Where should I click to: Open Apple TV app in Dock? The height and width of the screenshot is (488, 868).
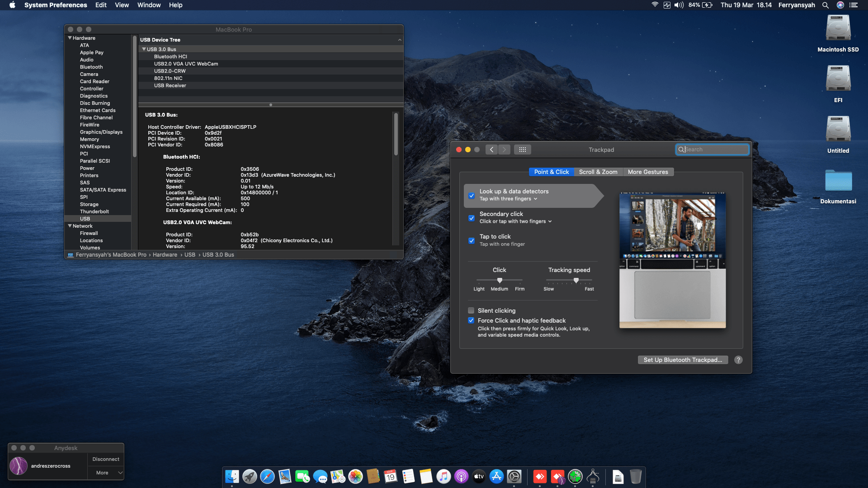[479, 477]
